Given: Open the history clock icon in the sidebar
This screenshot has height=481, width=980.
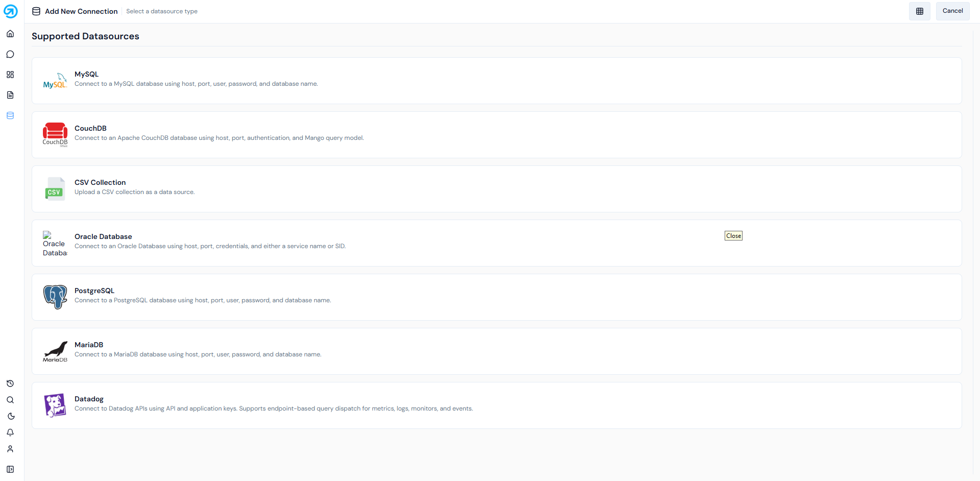Looking at the screenshot, I should point(10,383).
